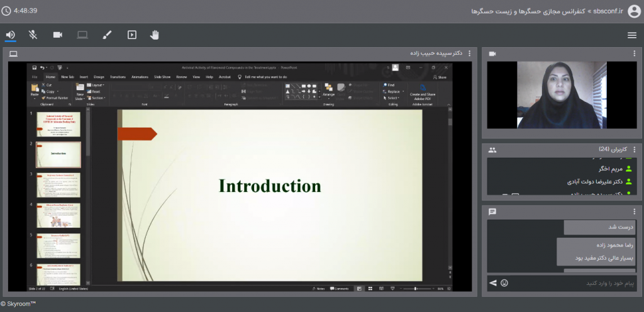644x312 pixels.
Task: Send the chat message with arrow icon
Action: [493, 283]
